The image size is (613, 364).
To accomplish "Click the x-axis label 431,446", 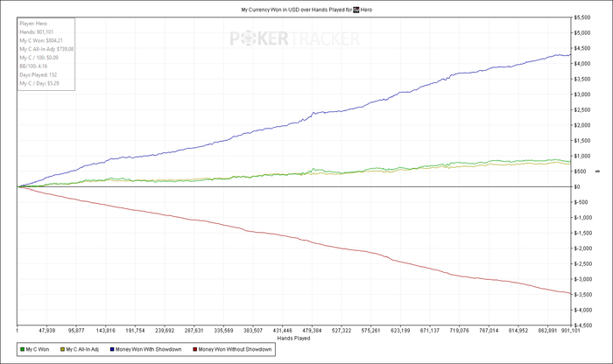I will tap(282, 331).
